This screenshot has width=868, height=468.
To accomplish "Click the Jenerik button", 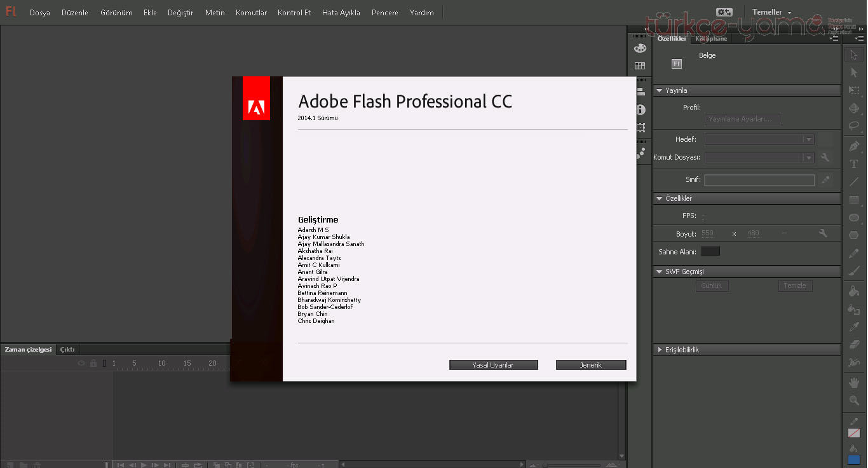I will click(591, 365).
